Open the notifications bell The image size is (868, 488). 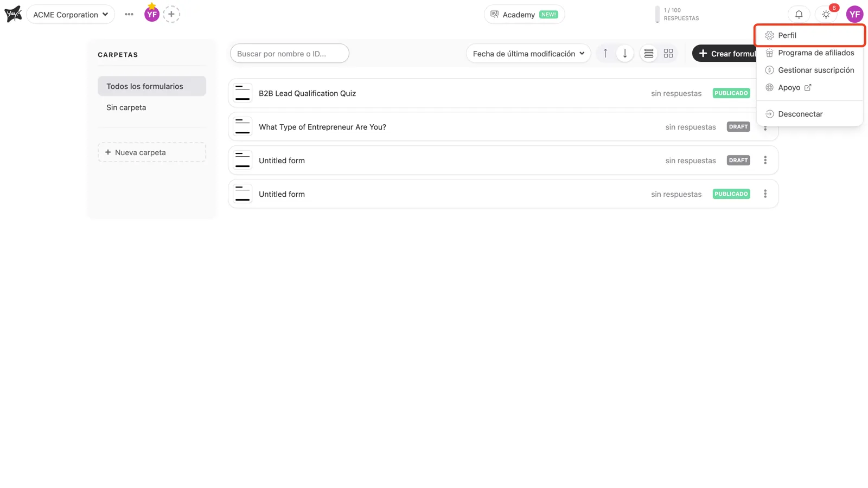(799, 15)
